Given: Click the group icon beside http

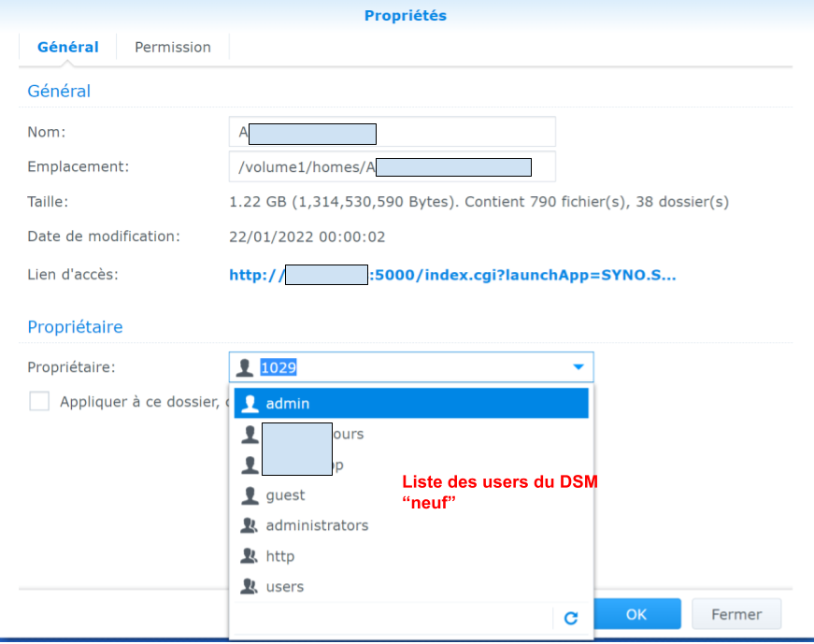Looking at the screenshot, I should [x=250, y=556].
